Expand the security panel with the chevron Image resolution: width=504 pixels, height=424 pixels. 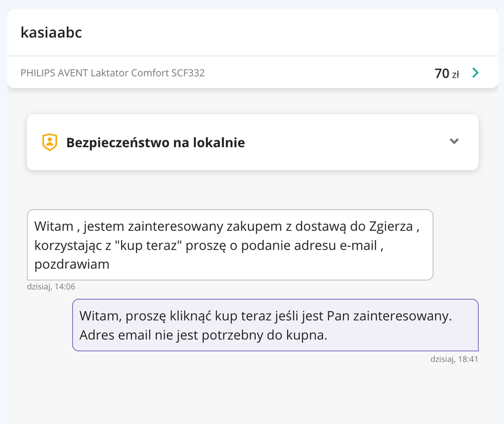point(454,142)
